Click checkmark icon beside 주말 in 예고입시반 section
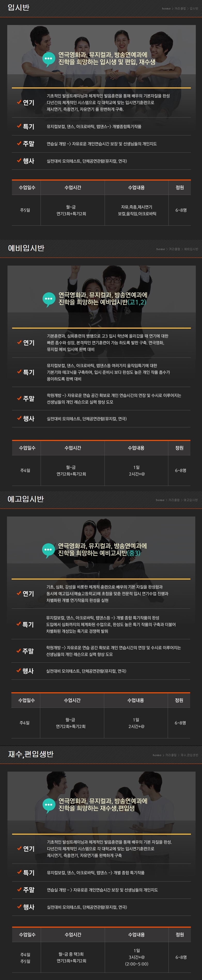 click(19, 650)
